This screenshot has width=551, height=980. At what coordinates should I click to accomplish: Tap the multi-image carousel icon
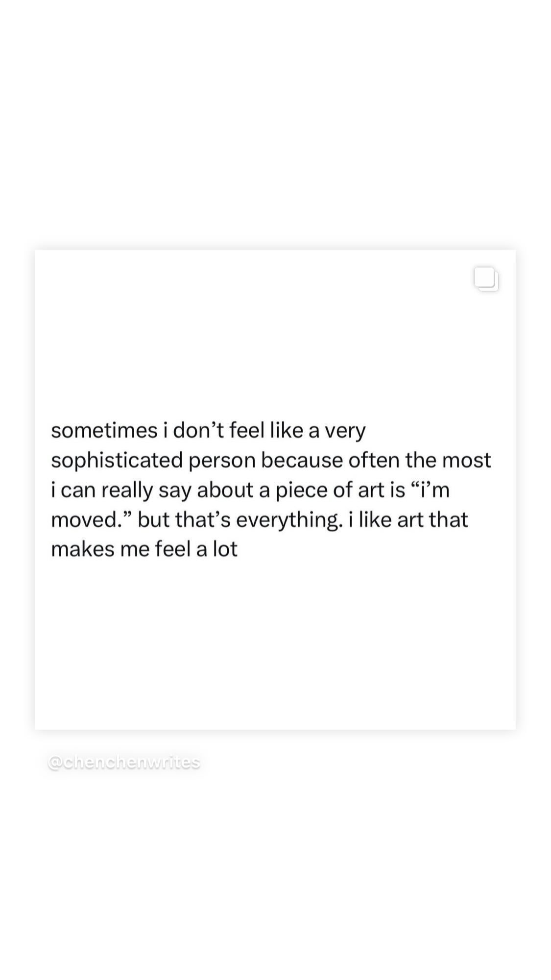pyautogui.click(x=486, y=279)
